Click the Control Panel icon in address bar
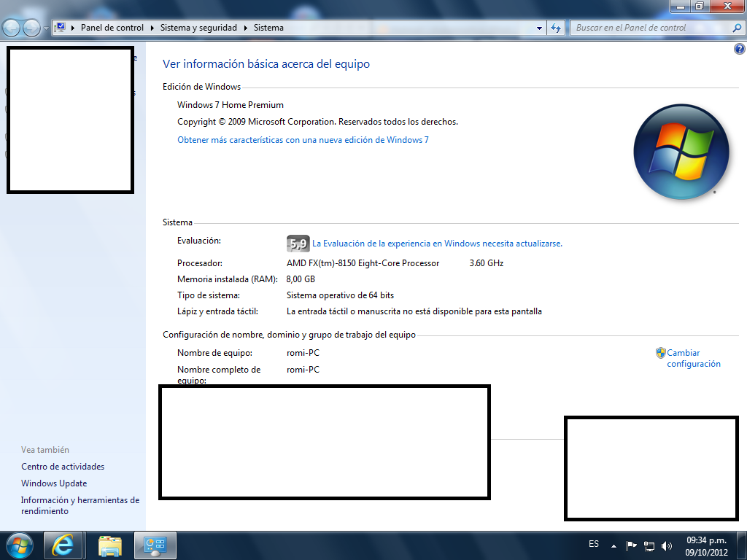Screen dimensions: 747x560 point(61,28)
